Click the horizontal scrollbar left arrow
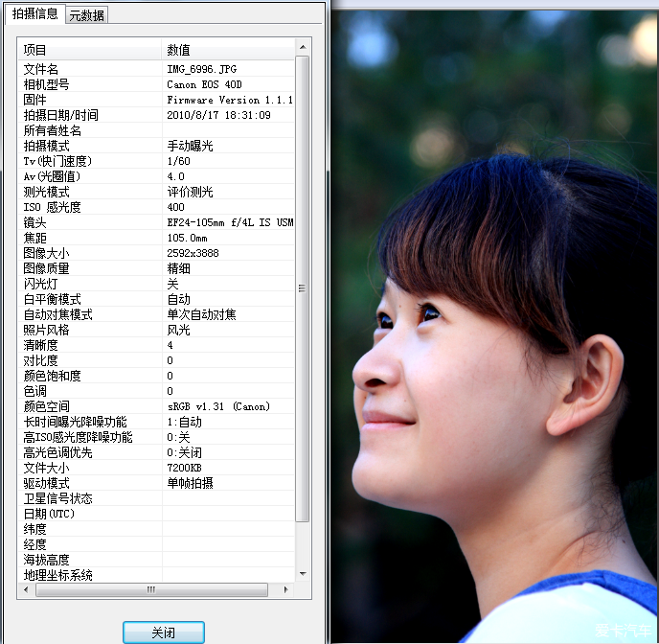Viewport: 659px width, 644px height. pos(27,589)
